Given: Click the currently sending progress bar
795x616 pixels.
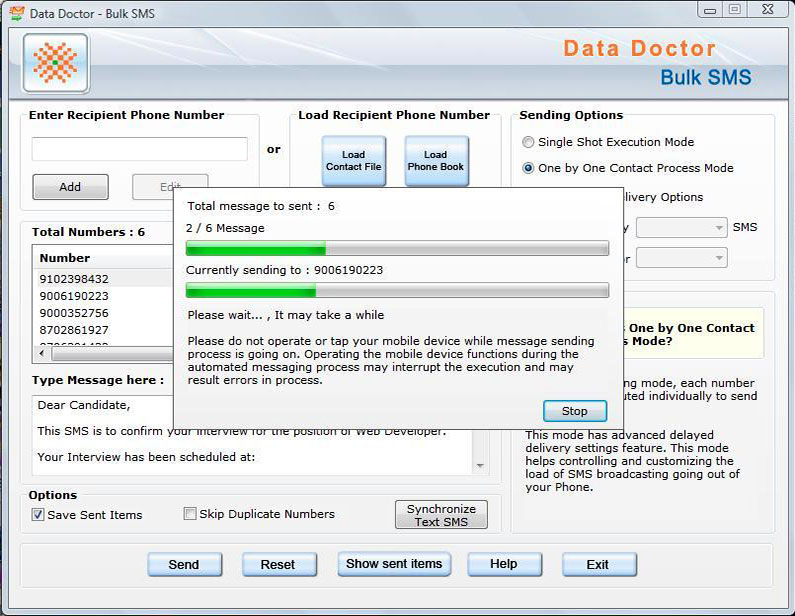Looking at the screenshot, I should (397, 291).
